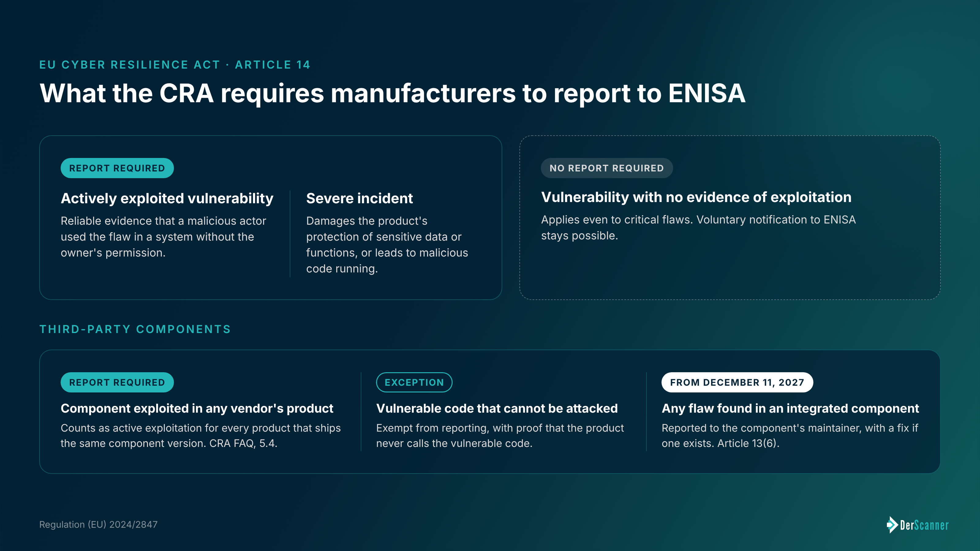
Task: Click the 'EU CYBER RESILIENCE ACT · ARTICLE 14' label
Action: [x=175, y=65]
